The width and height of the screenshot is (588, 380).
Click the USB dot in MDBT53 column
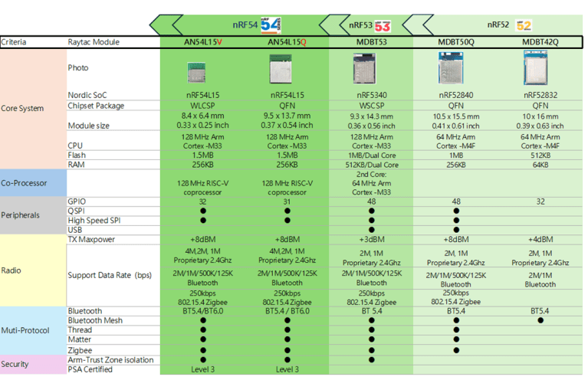[371, 229]
